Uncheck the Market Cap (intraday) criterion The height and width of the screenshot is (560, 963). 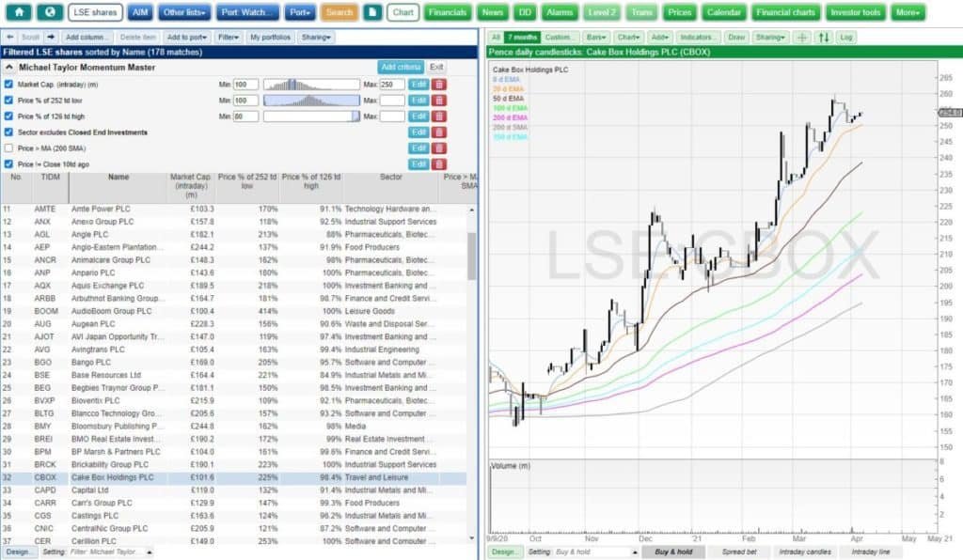[8, 85]
